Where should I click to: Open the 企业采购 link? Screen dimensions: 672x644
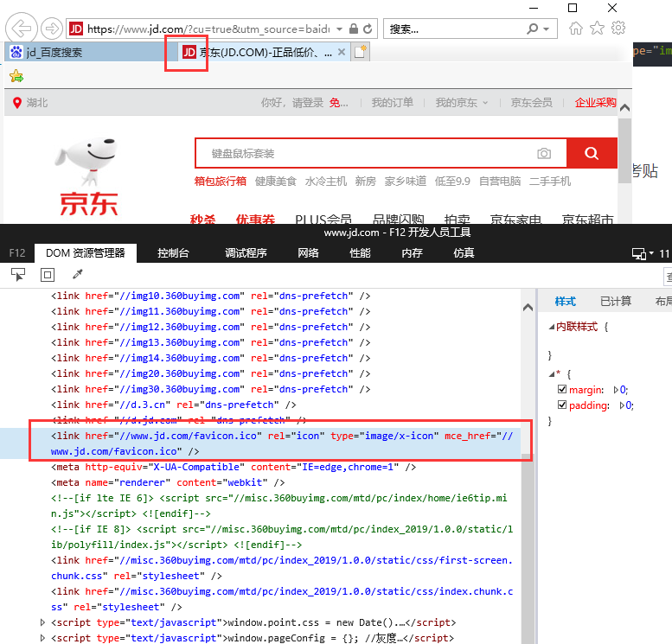(595, 103)
